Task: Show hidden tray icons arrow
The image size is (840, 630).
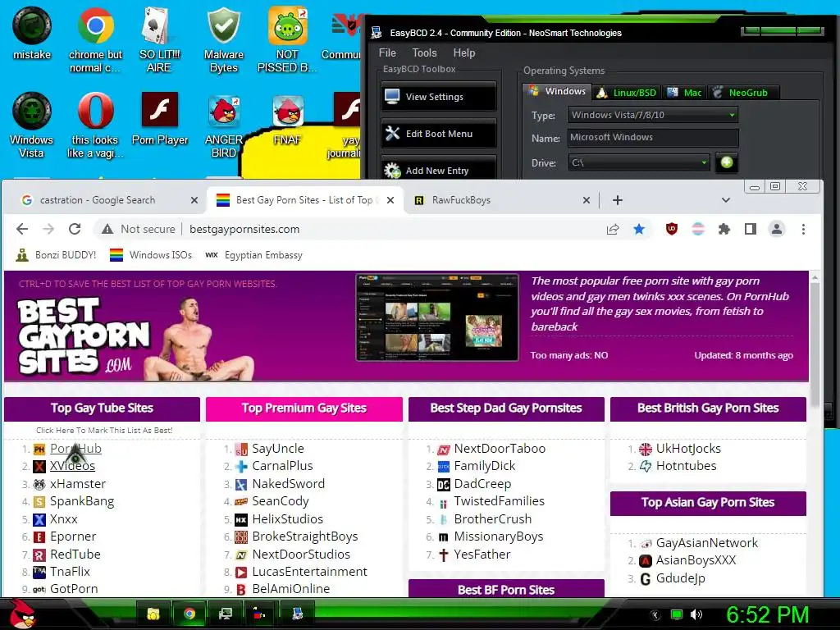Action: pos(655,614)
